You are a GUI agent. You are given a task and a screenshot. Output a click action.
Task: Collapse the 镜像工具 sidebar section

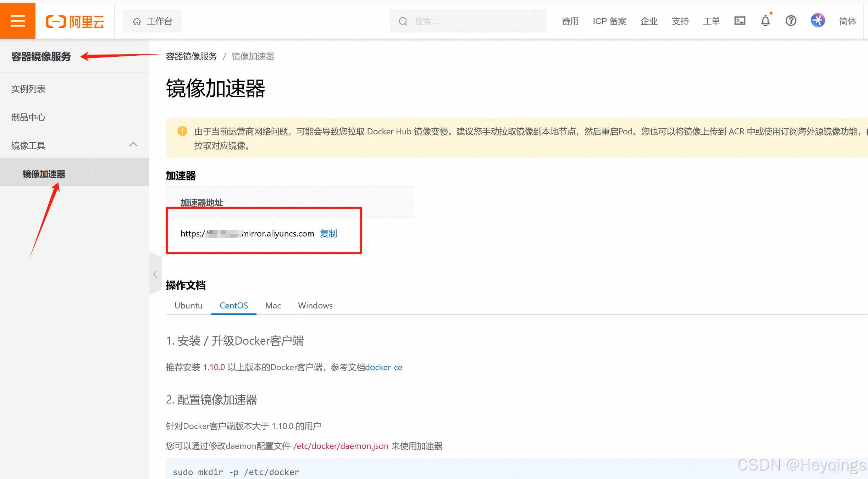click(x=133, y=145)
